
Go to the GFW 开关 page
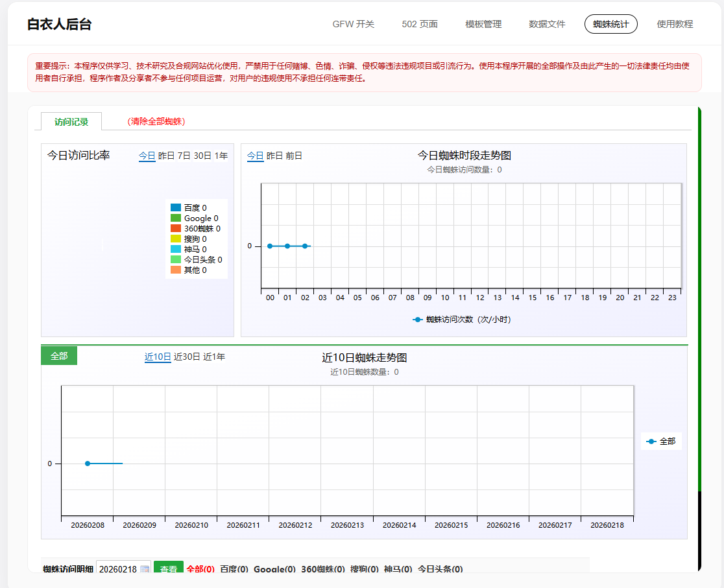(x=354, y=24)
